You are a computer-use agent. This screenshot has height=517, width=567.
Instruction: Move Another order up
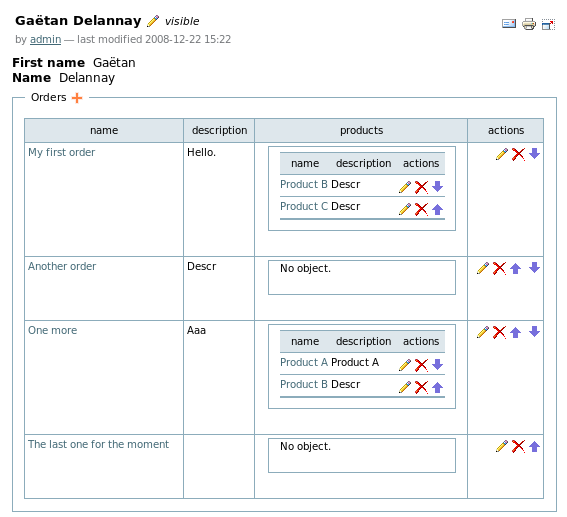[x=516, y=269]
